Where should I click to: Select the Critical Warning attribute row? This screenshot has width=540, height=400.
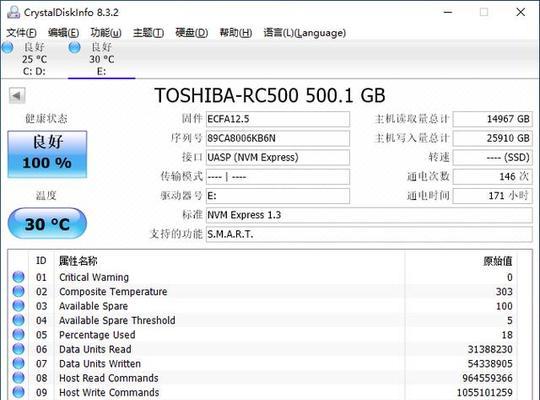[262, 277]
